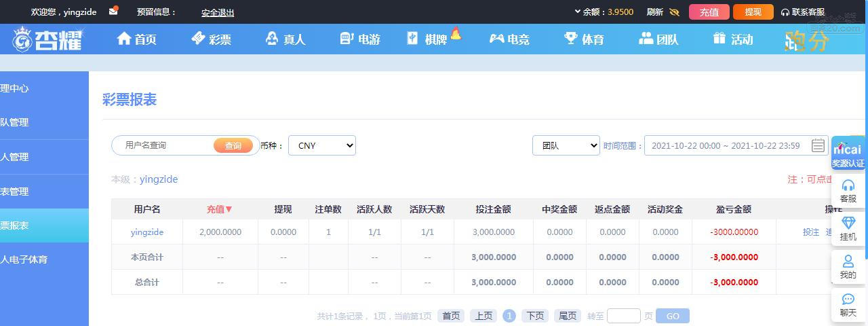Click the -3000.00000 profit cell in yingzide row

734,232
